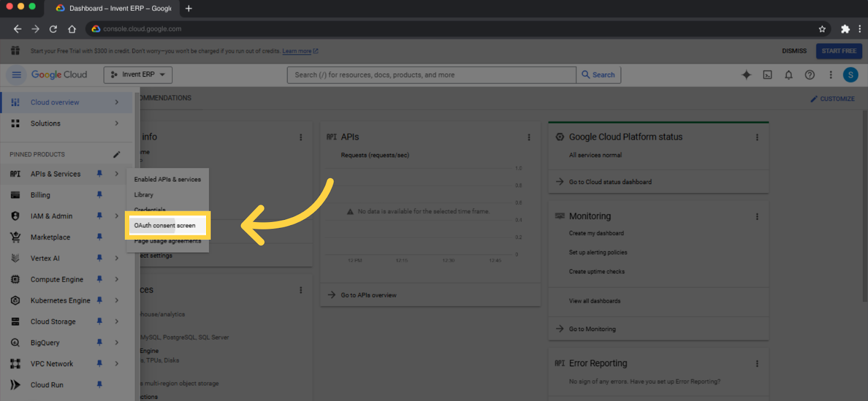Open options for Google Cloud Platform status card
Screen dimensions: 868x401
[x=757, y=137]
